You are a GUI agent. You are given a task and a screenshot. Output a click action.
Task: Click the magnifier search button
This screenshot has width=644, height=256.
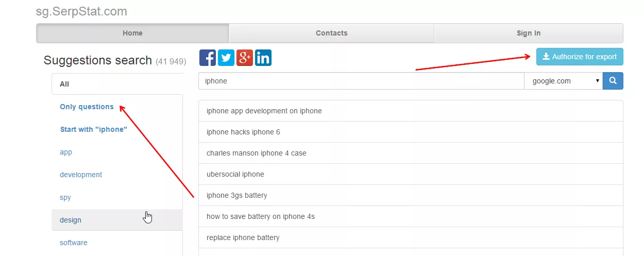pos(613,81)
